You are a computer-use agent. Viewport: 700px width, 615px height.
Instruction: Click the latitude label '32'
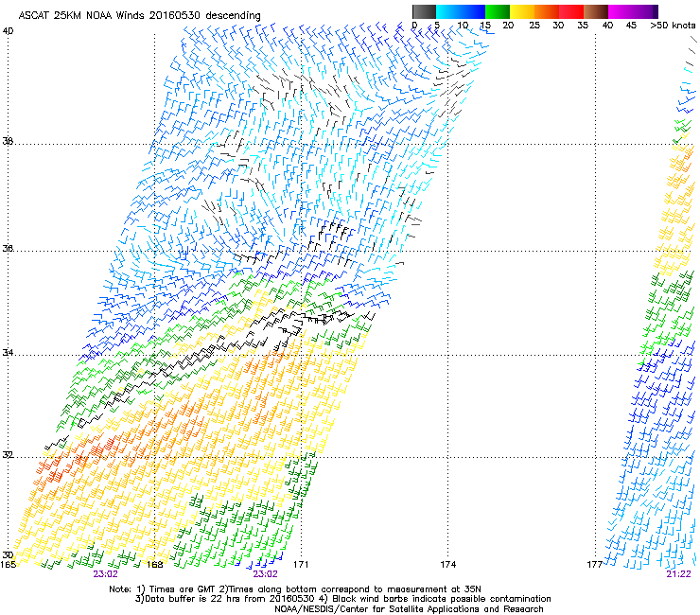pos(8,455)
